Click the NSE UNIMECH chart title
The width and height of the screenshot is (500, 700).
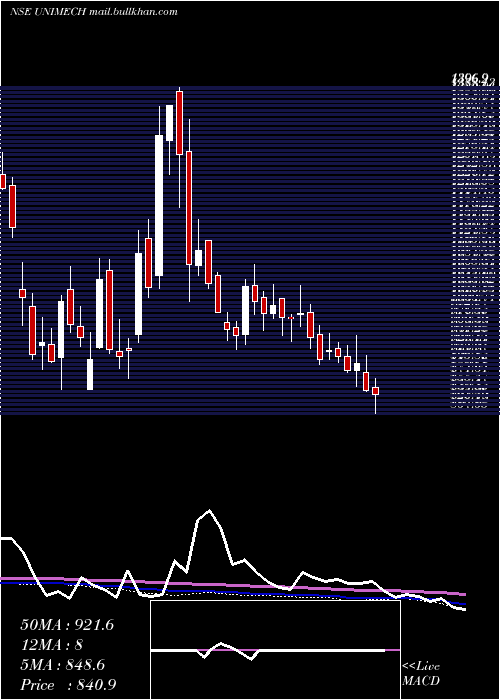point(94,12)
